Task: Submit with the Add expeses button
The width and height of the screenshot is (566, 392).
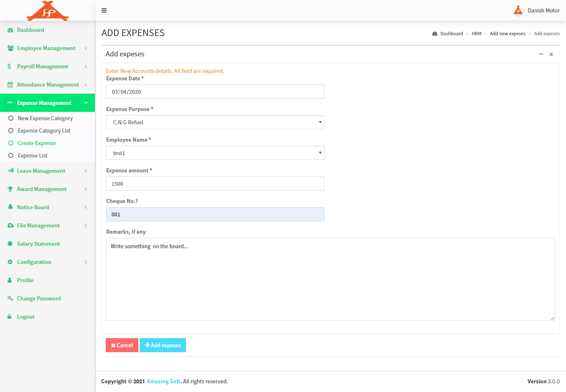Action: [163, 345]
